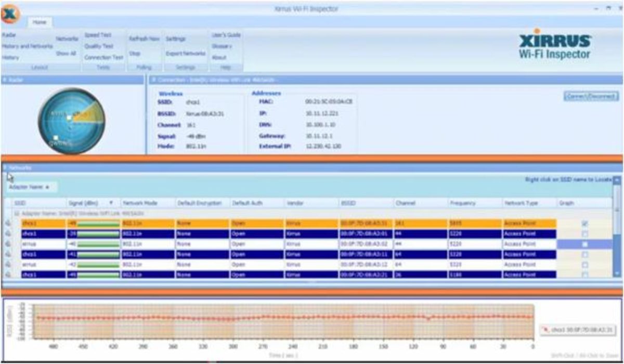Choose History and Networks layout

pos(27,46)
